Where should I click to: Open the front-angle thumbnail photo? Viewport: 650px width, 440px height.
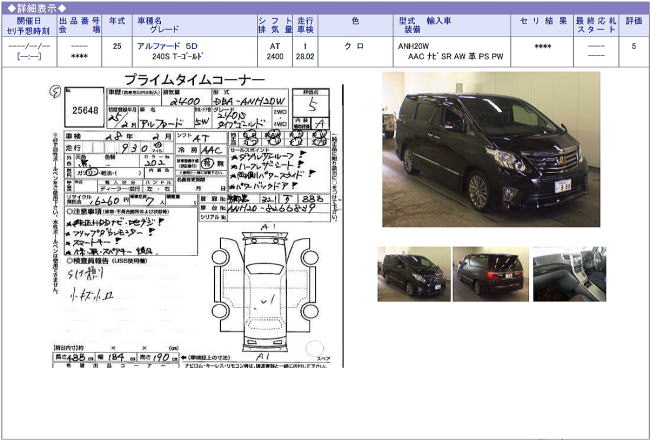tap(414, 274)
